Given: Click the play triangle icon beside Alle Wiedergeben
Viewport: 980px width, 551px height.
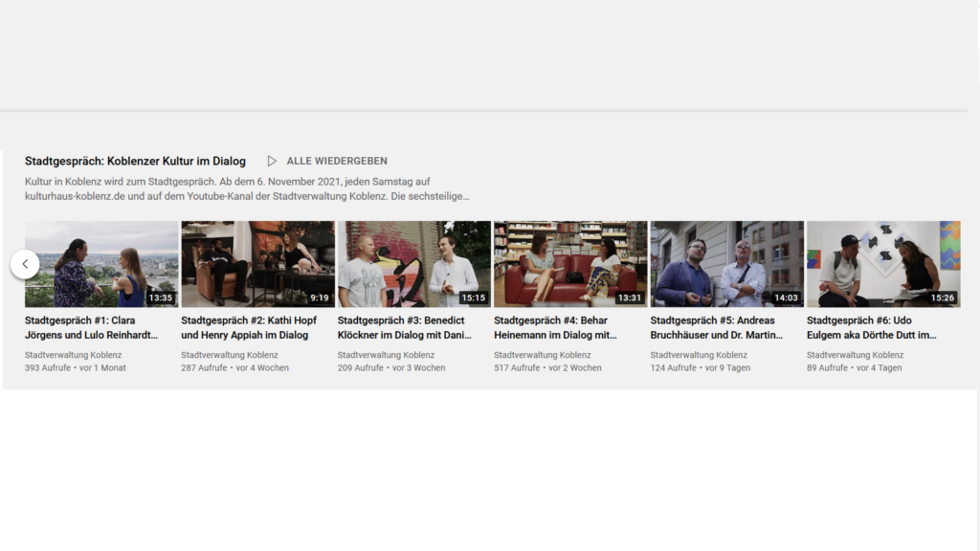Looking at the screenshot, I should (272, 161).
